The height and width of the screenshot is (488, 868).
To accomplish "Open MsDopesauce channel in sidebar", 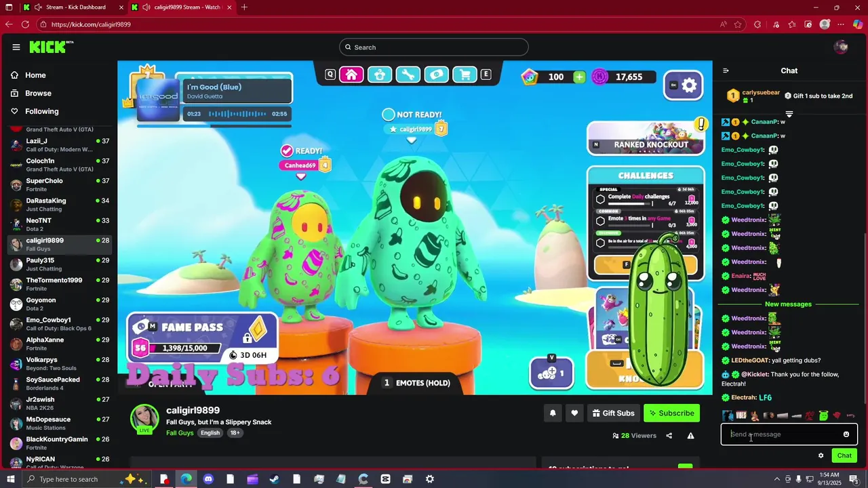I will 60,423.
